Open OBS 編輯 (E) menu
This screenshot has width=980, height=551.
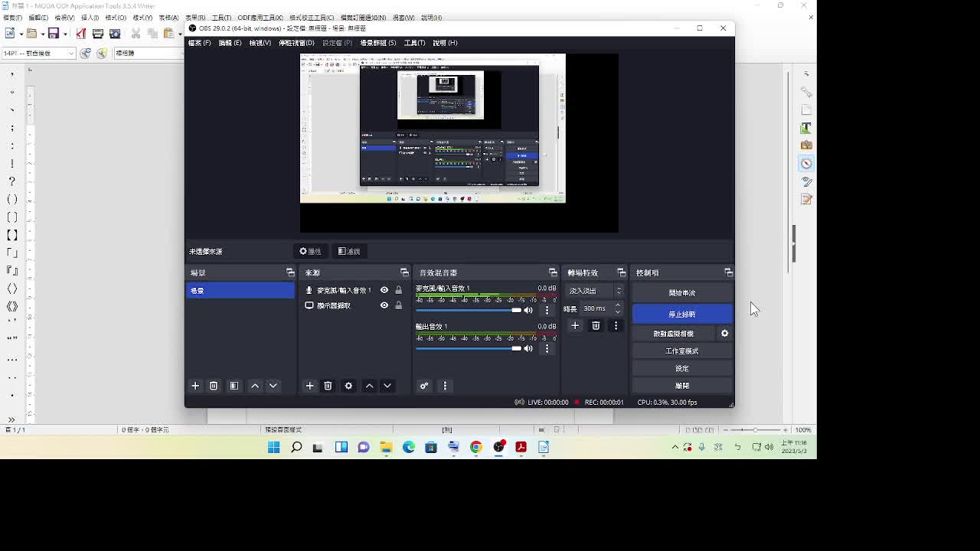click(230, 43)
